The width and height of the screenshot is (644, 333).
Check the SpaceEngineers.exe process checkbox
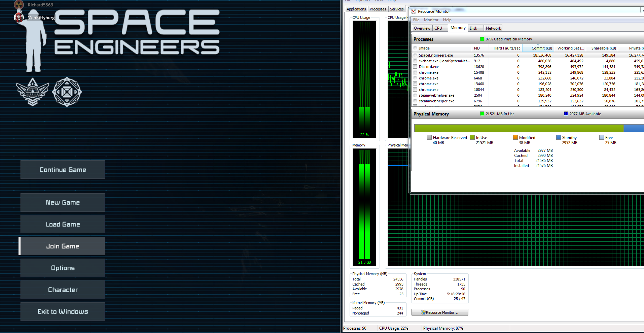pyautogui.click(x=415, y=55)
